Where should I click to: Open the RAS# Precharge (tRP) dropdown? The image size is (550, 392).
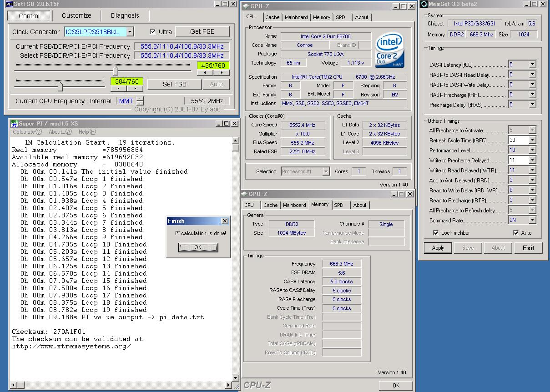[532, 95]
